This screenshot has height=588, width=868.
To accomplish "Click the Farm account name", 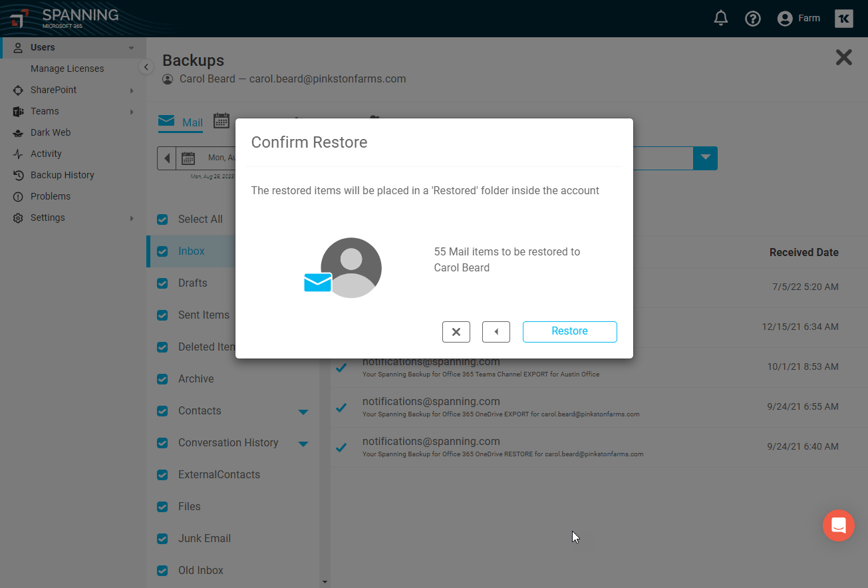I will point(809,18).
